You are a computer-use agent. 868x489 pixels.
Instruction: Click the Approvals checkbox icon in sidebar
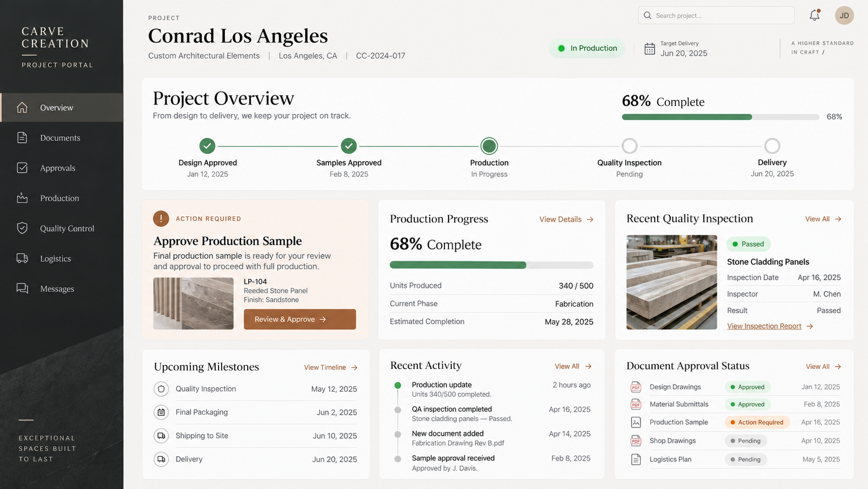pos(22,168)
